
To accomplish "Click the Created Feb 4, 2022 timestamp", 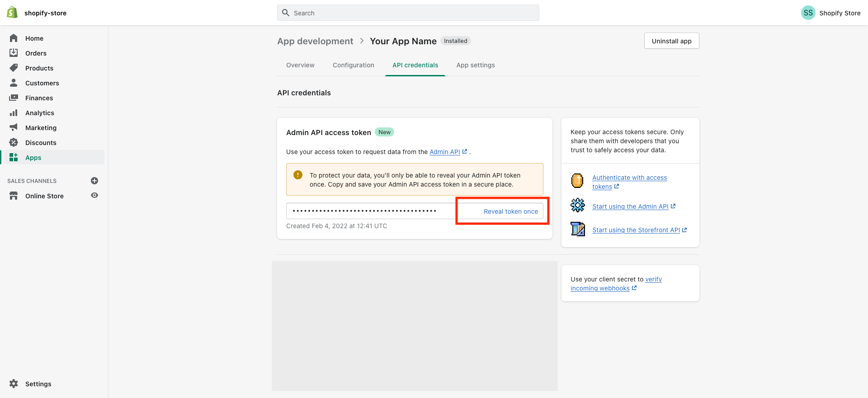I will 336,226.
